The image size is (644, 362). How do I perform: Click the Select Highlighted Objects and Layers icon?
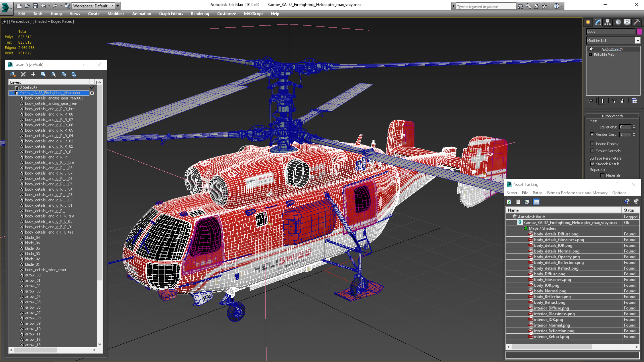click(x=43, y=74)
